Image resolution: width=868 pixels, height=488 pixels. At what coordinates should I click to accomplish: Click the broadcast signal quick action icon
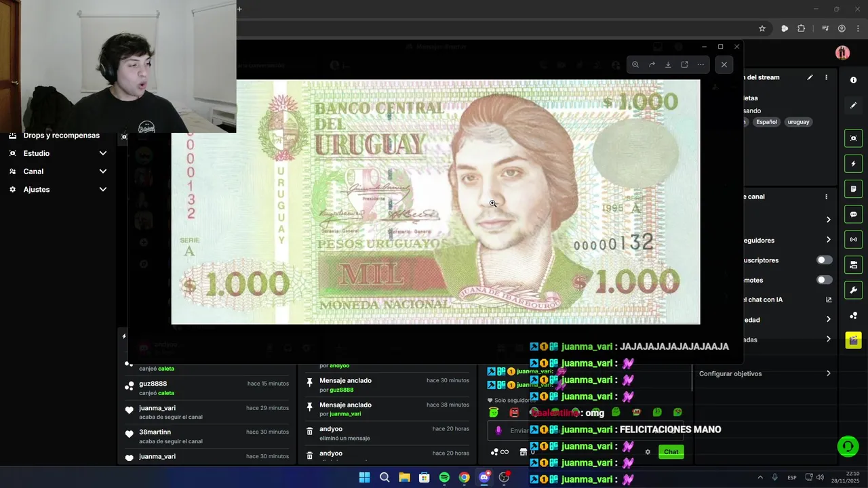pyautogui.click(x=853, y=239)
